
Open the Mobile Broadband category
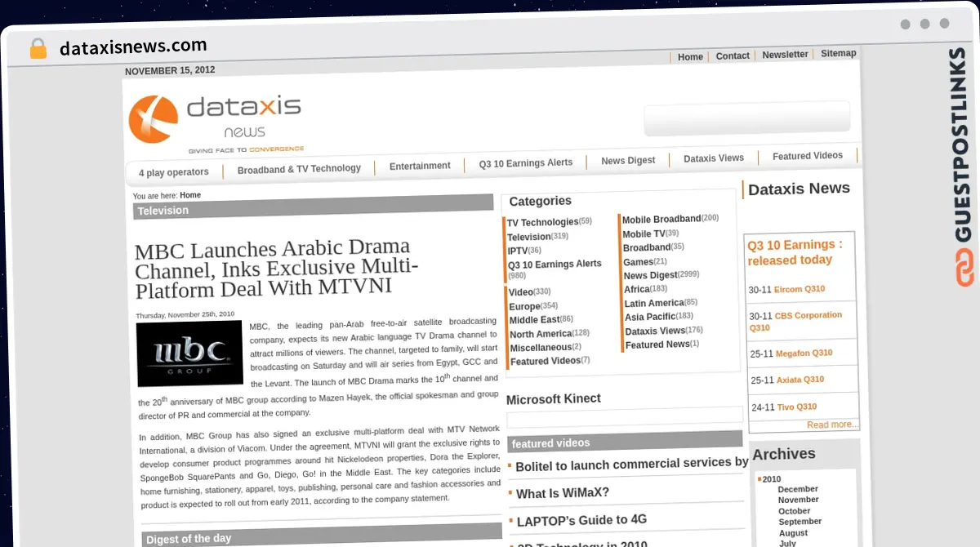coord(661,219)
